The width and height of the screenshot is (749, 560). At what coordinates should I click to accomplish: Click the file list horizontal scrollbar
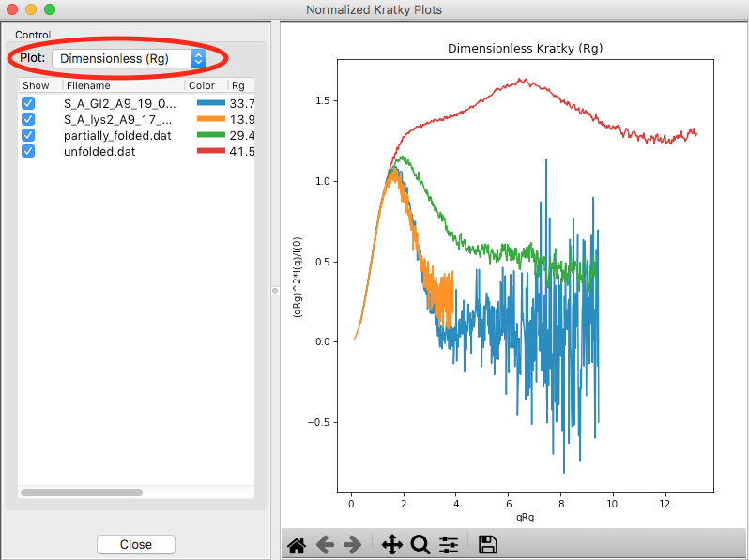click(82, 492)
